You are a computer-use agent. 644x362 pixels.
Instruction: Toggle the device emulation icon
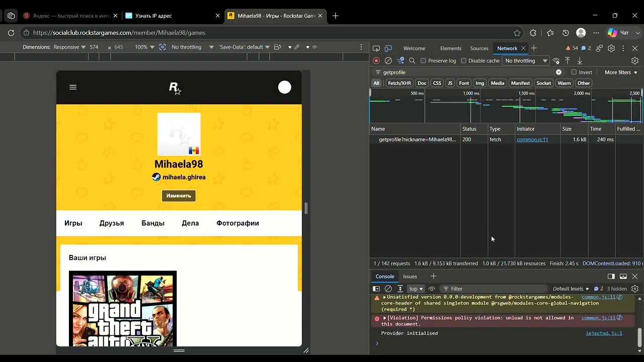coord(388,48)
